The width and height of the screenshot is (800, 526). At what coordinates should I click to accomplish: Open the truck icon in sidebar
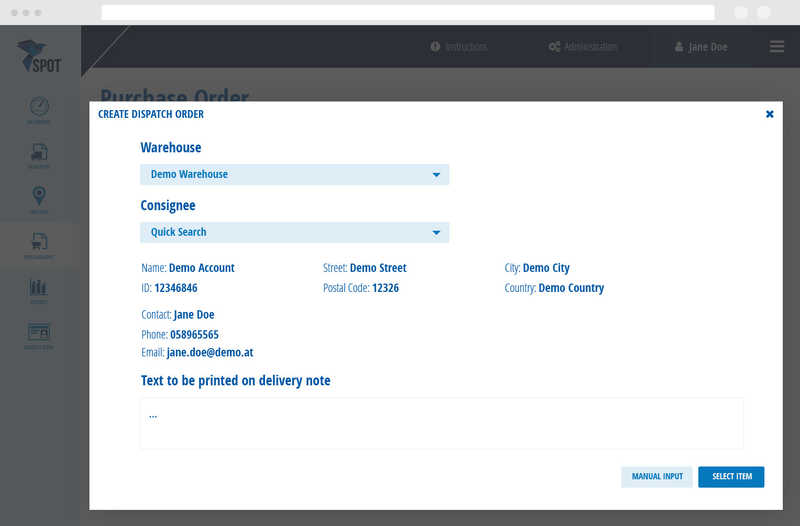39,153
